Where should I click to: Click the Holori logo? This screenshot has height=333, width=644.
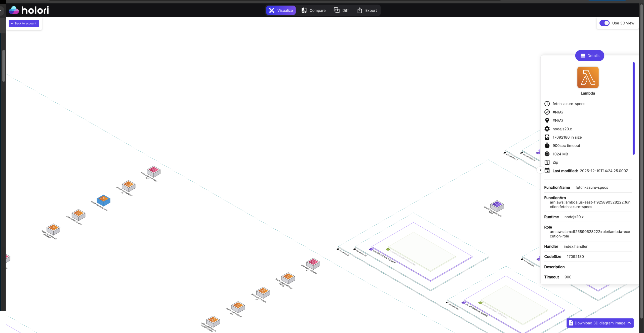point(29,10)
